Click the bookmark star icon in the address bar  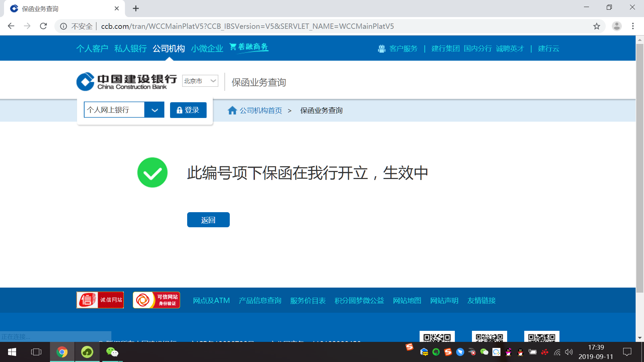tap(596, 26)
